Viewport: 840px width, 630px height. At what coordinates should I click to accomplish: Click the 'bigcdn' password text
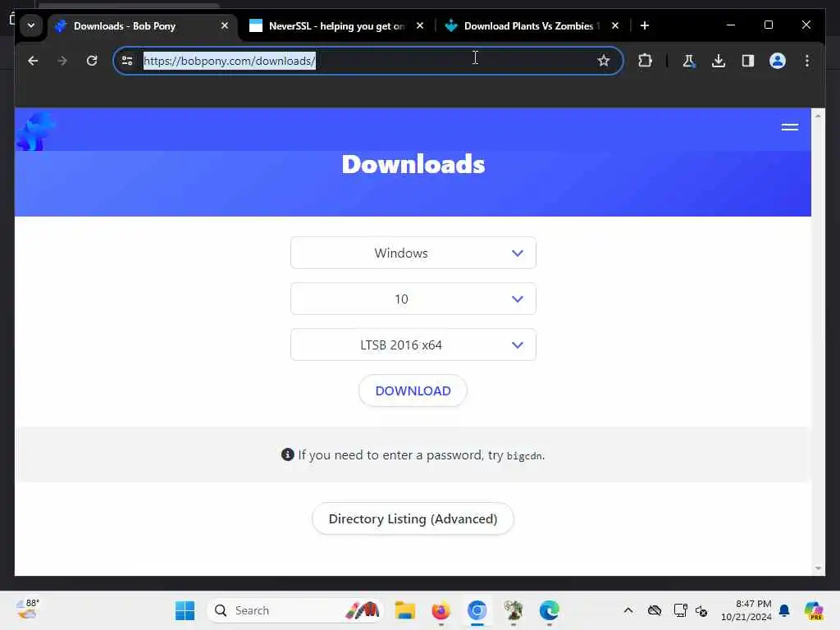coord(524,456)
